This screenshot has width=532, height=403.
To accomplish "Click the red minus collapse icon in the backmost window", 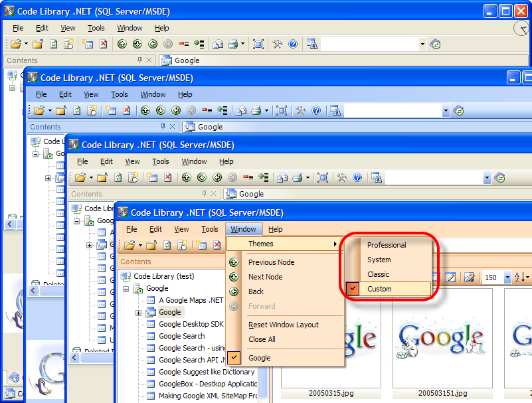I will coord(183,44).
